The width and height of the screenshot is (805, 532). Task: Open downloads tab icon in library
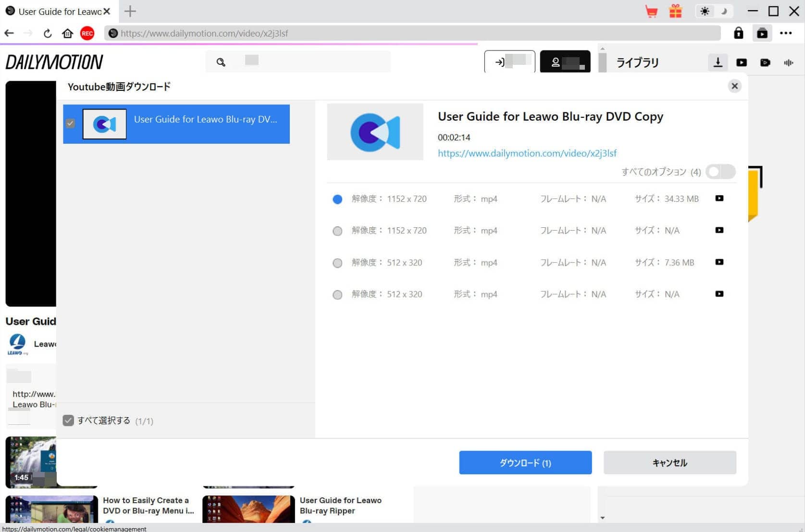click(x=718, y=62)
